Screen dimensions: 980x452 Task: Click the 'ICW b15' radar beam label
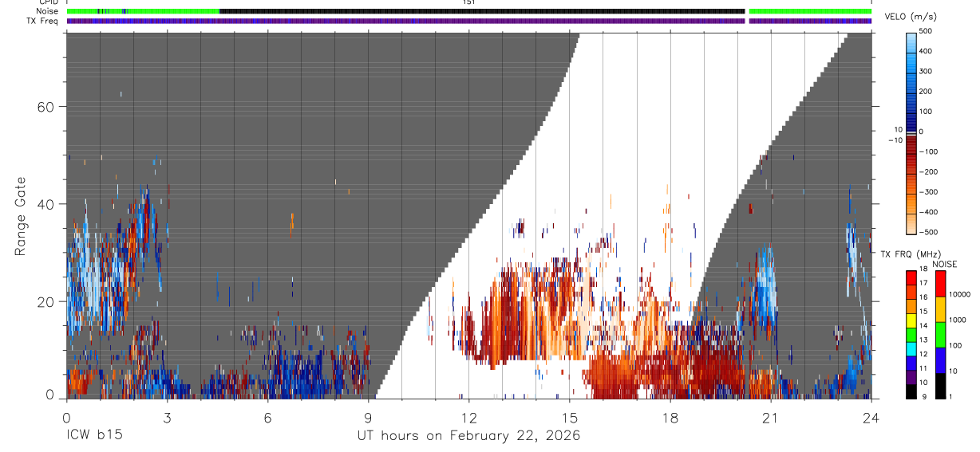point(94,436)
